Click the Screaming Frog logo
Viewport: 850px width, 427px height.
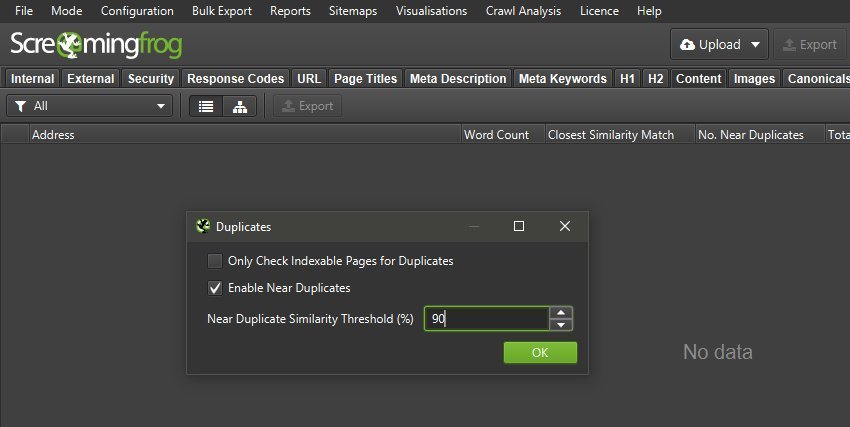(x=96, y=45)
